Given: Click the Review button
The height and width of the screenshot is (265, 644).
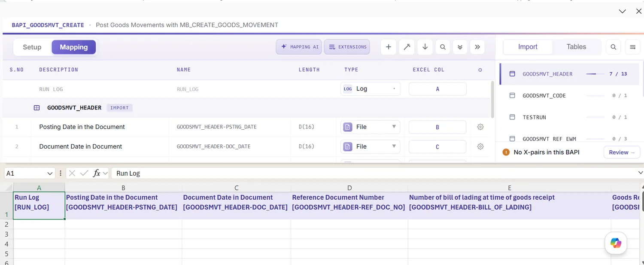Looking at the screenshot, I should (x=622, y=152).
